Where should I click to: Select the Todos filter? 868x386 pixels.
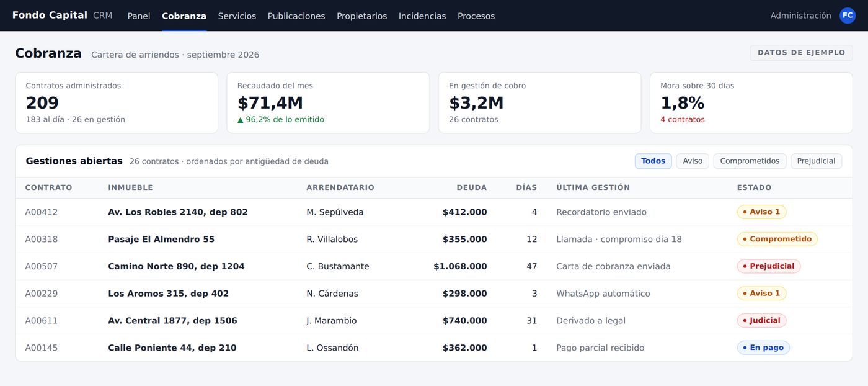pos(653,161)
